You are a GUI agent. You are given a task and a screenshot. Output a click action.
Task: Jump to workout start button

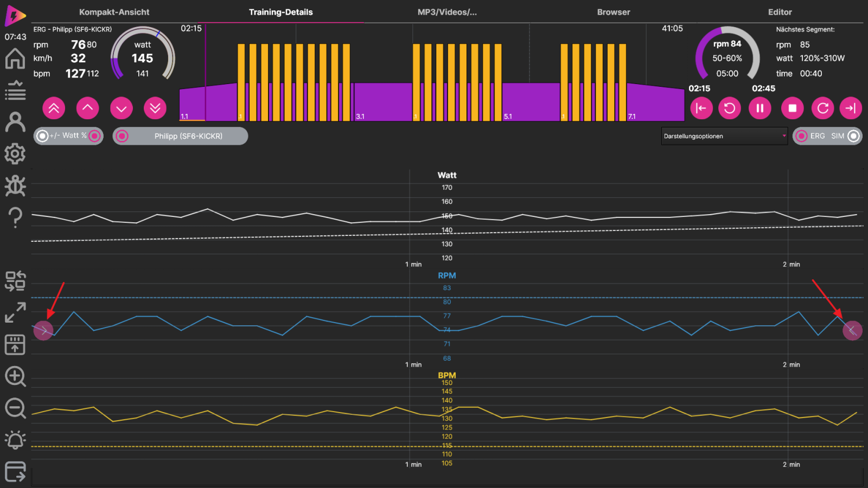point(701,108)
